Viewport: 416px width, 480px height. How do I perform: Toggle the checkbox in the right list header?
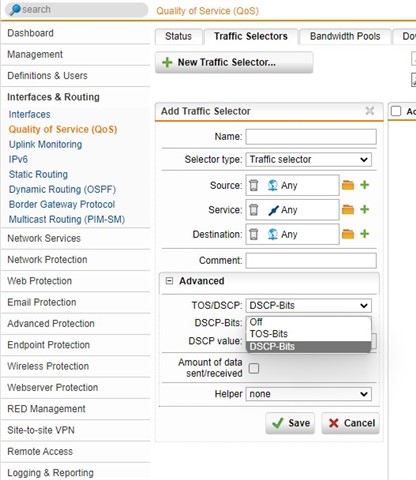pyautogui.click(x=396, y=111)
